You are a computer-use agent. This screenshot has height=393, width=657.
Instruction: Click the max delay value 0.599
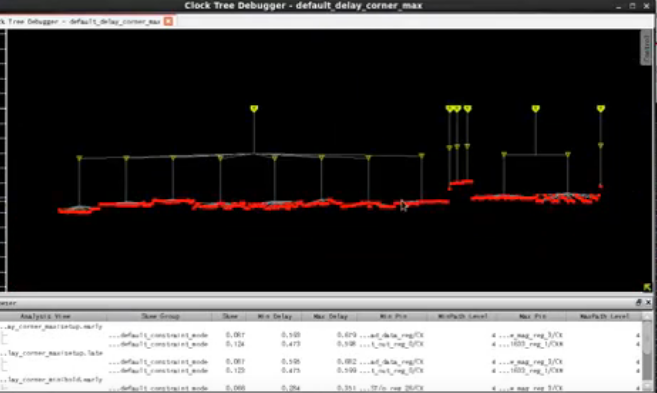347,370
